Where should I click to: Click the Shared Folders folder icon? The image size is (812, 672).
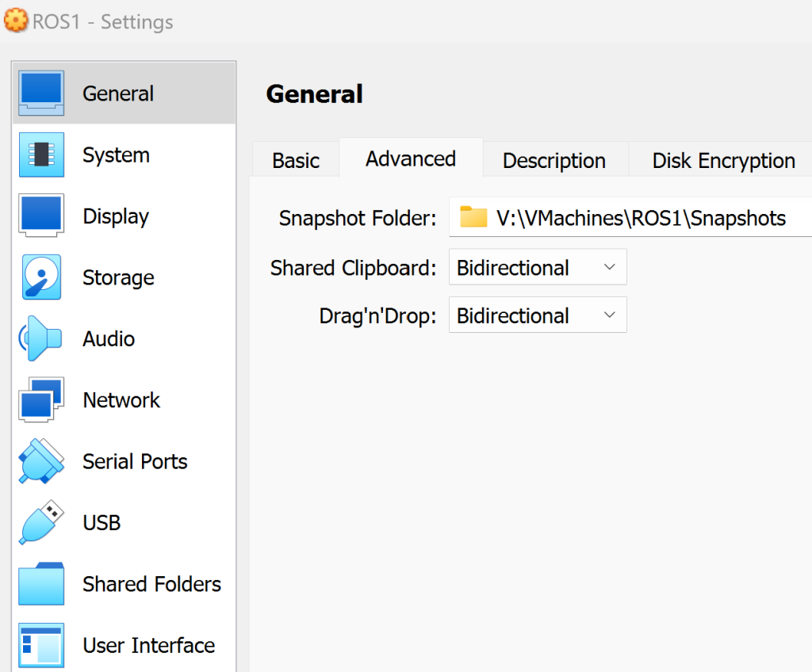click(x=41, y=584)
